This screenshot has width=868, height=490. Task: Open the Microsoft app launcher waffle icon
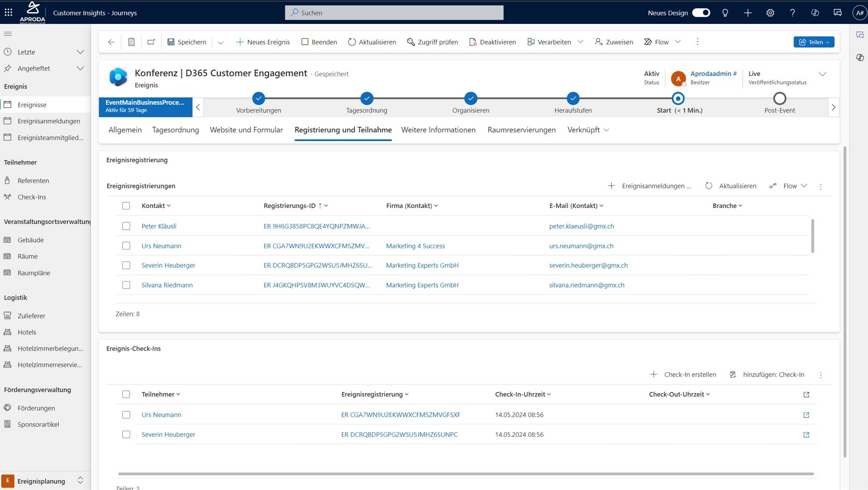(x=8, y=12)
